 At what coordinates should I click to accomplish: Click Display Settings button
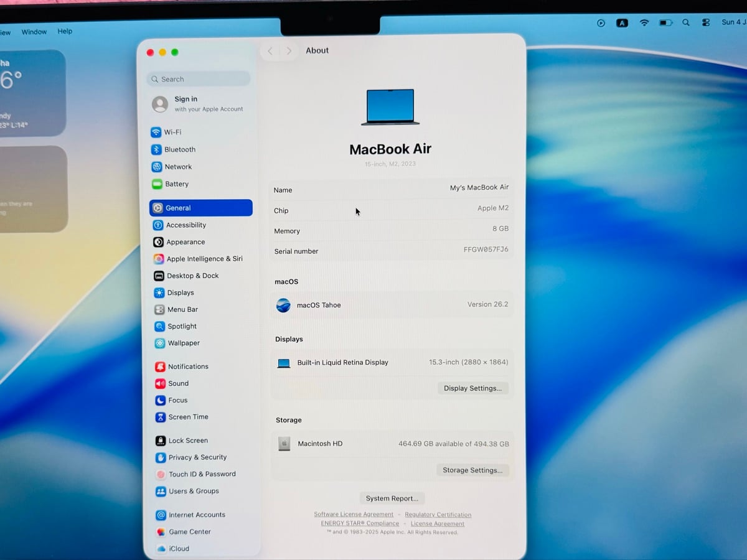tap(473, 388)
